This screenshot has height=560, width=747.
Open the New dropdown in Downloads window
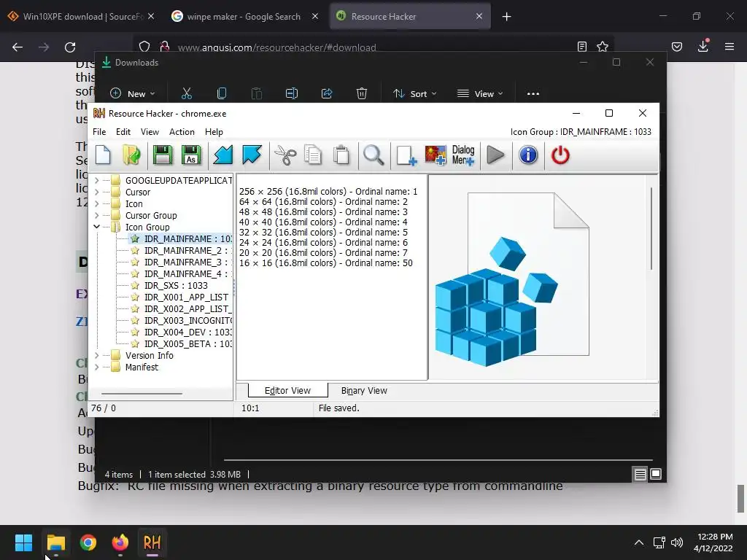[x=133, y=94]
